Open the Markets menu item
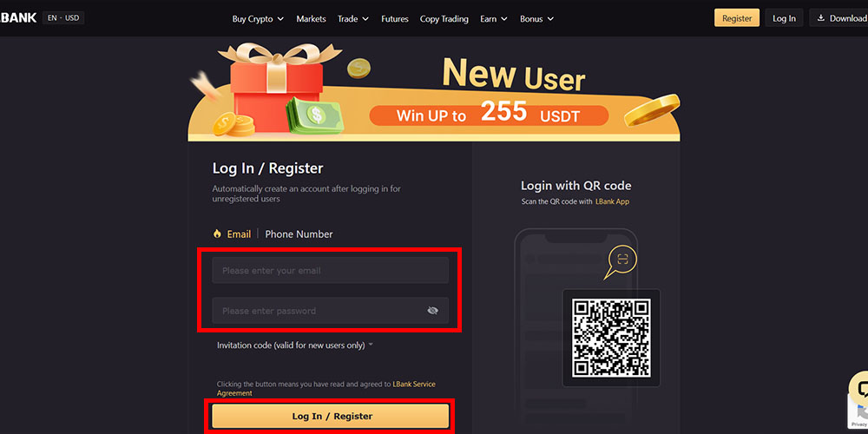The image size is (868, 434). coord(311,18)
